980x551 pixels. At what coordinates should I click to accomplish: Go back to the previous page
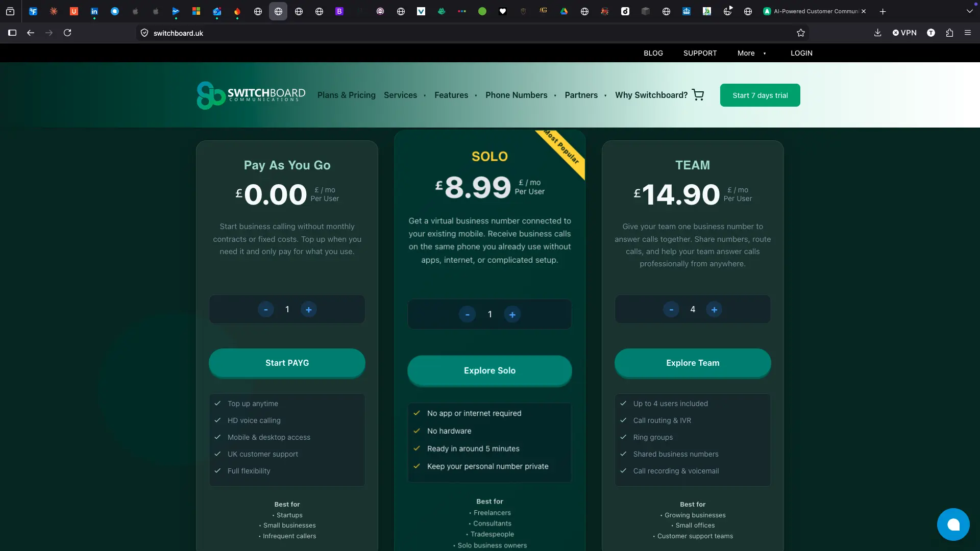point(31,33)
